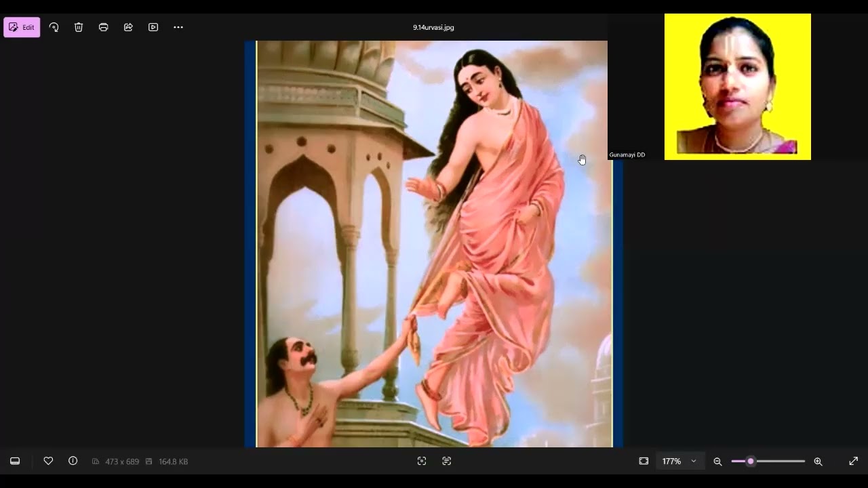
Task: Open the 177% zoom level dropdown
Action: click(679, 461)
